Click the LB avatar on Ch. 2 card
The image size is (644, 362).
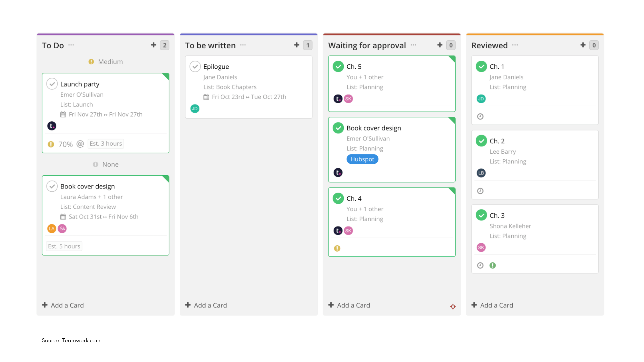pyautogui.click(x=481, y=173)
